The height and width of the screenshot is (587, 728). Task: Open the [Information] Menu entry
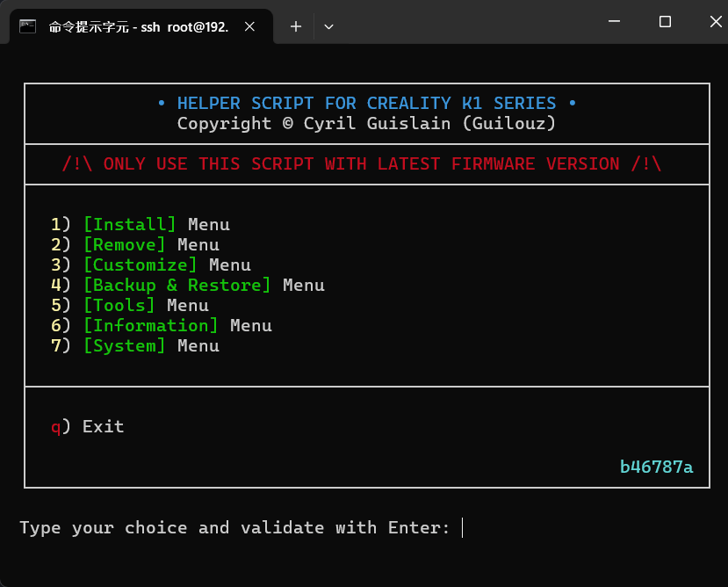(150, 325)
